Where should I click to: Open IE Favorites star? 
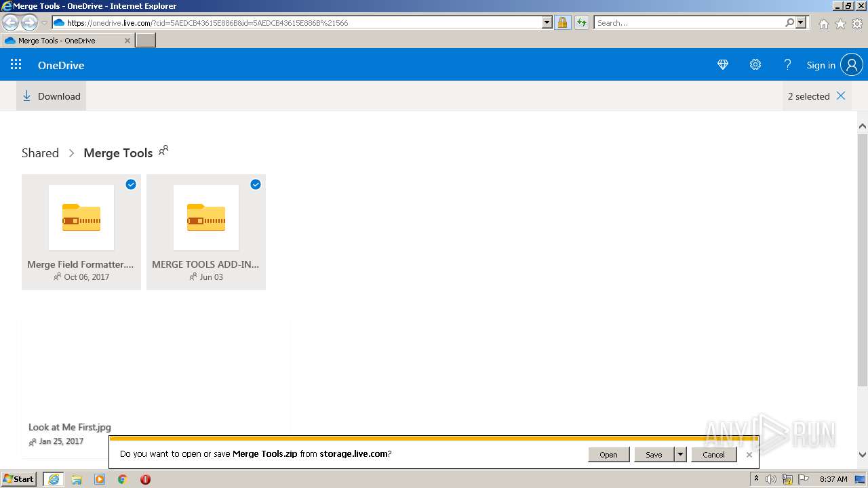(x=840, y=24)
